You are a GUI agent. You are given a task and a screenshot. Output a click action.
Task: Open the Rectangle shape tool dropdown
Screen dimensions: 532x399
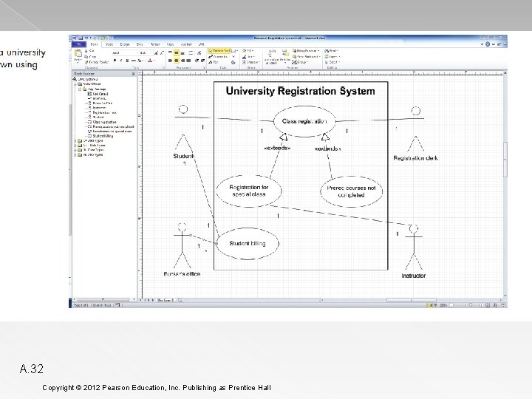(x=237, y=50)
